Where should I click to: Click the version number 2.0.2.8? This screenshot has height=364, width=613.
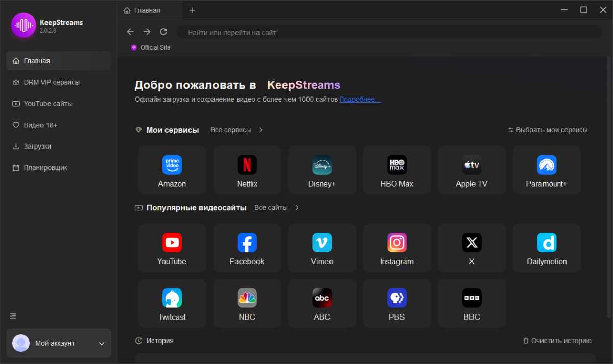(x=48, y=31)
